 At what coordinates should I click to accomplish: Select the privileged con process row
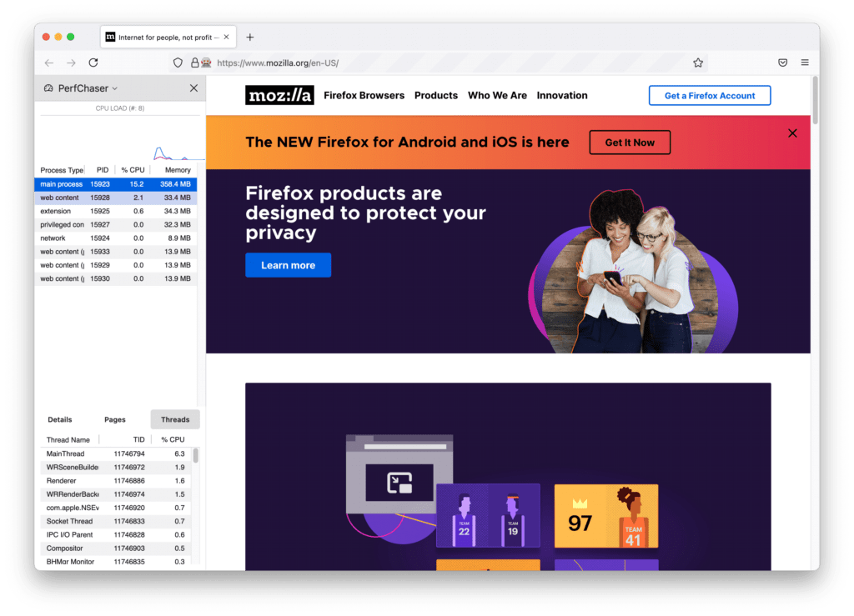pyautogui.click(x=115, y=225)
